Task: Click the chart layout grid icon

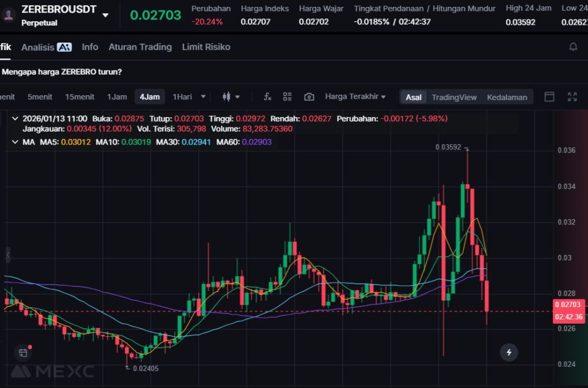Action: [x=288, y=97]
